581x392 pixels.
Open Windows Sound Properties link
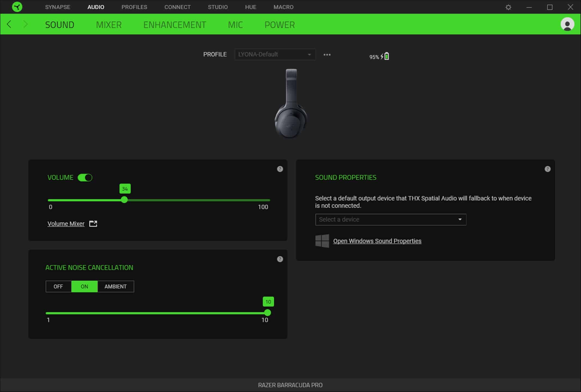point(377,241)
